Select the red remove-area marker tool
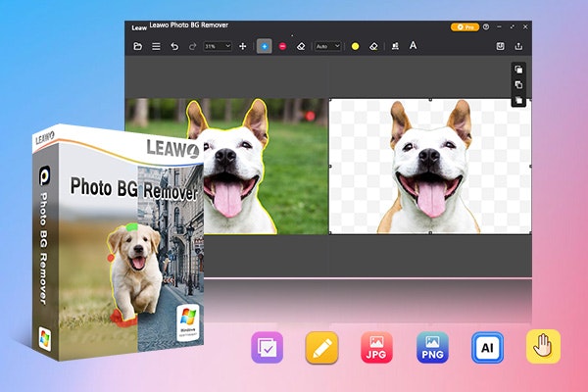Image resolution: width=588 pixels, height=392 pixels. [x=283, y=46]
